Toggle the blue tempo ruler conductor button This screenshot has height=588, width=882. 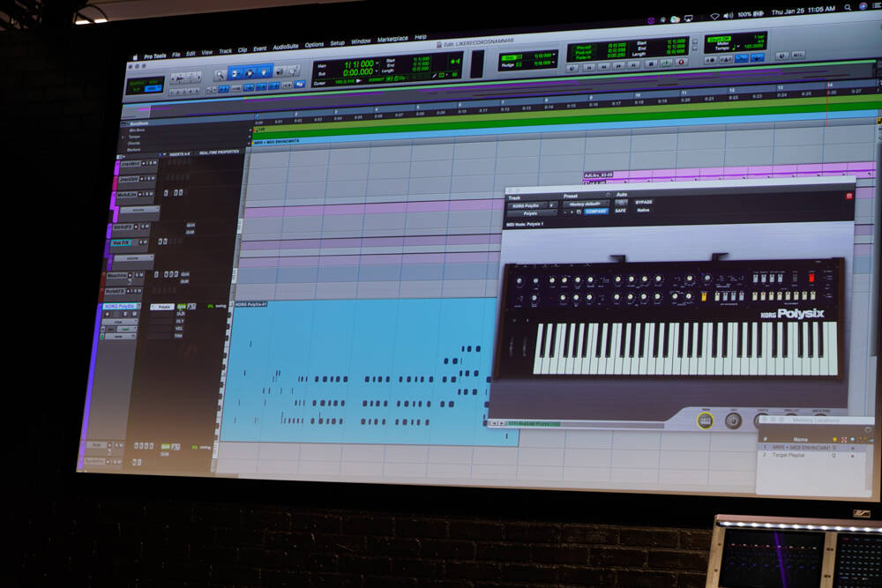point(757,58)
